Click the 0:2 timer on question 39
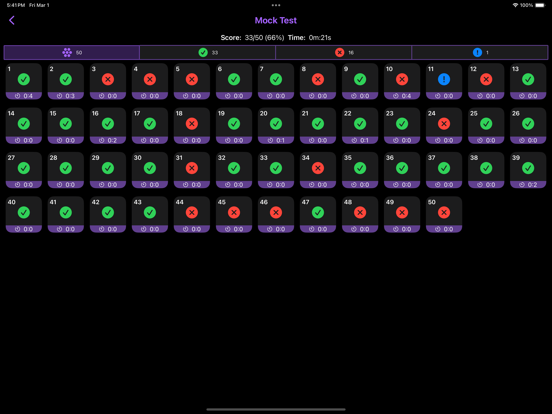 528,184
